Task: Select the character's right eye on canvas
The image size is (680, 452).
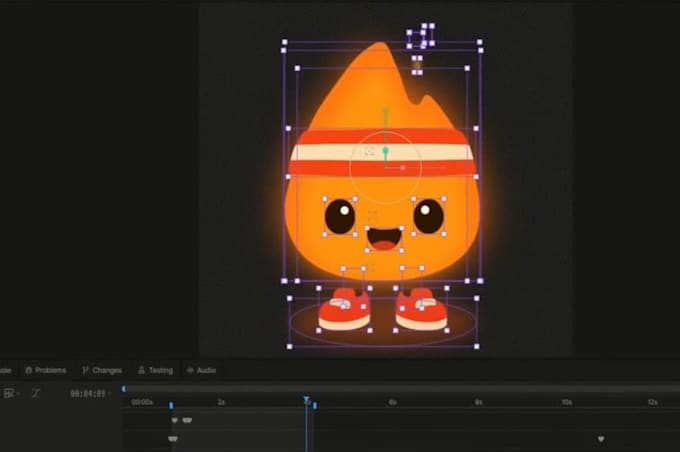Action: click(428, 216)
